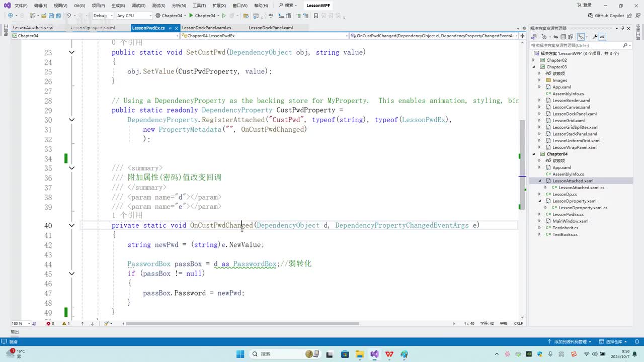
Task: Open the zoom level 180% dropdown
Action: pyautogui.click(x=21, y=324)
